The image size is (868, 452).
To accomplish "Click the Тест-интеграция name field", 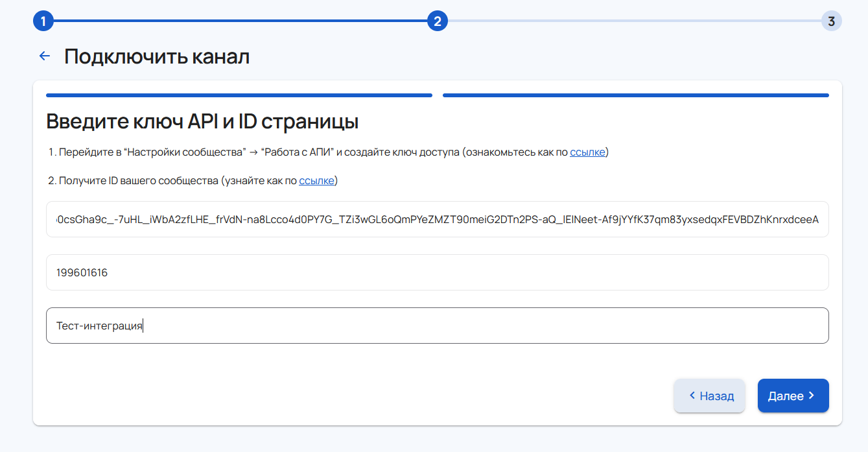I will coord(437,326).
